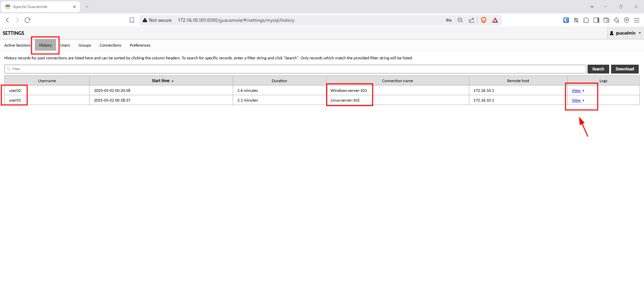
Task: Sort by Duration column header
Action: point(279,81)
